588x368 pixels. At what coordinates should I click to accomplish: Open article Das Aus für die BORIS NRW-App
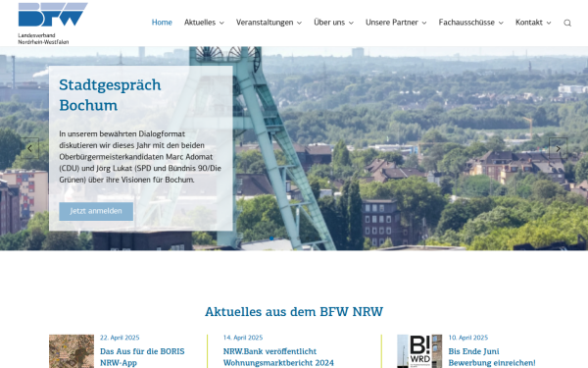pyautogui.click(x=142, y=357)
